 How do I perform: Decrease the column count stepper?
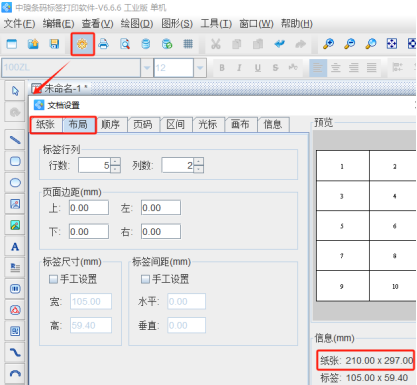(198, 169)
